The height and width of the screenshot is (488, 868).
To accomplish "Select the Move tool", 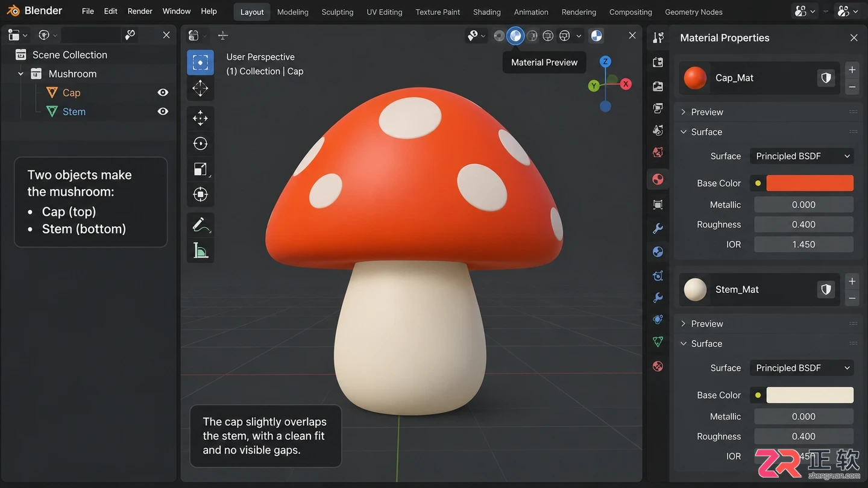I will 200,118.
